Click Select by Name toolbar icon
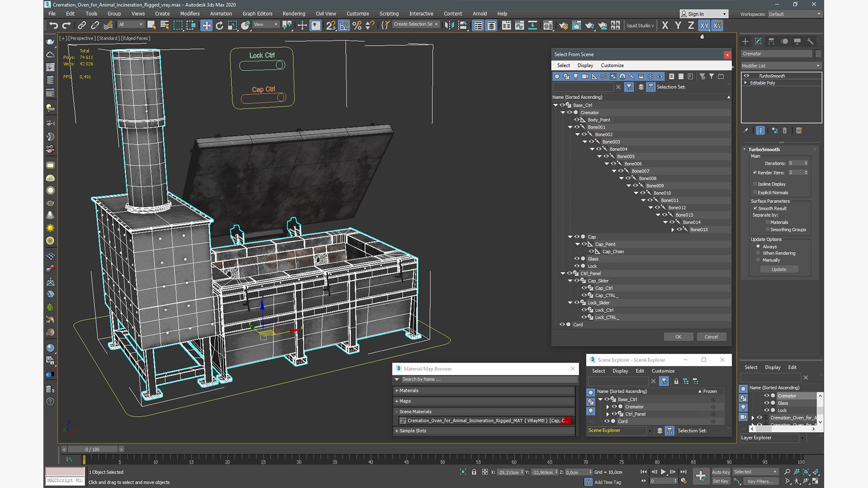The image size is (868, 488). [x=165, y=25]
